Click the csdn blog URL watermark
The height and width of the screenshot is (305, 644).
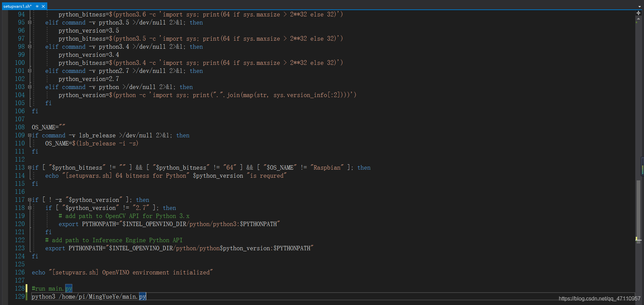click(599, 299)
